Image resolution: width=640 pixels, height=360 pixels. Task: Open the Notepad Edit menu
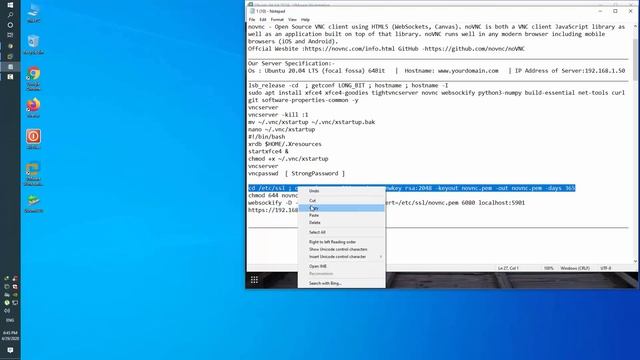point(263,20)
